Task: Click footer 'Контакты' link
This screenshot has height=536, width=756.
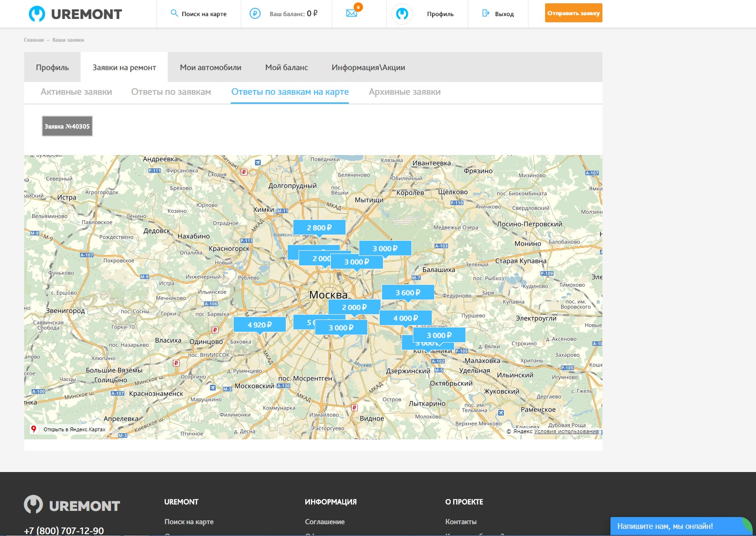Action: tap(461, 521)
